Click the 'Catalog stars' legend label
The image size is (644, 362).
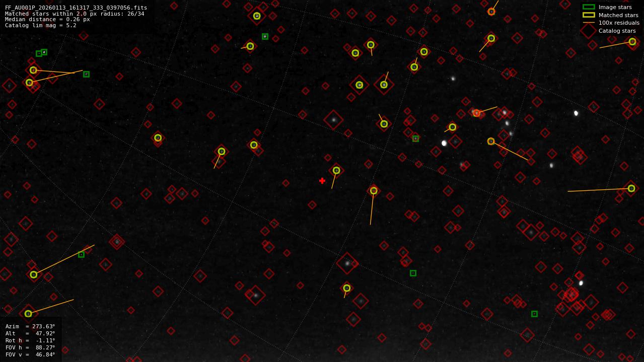617,31
